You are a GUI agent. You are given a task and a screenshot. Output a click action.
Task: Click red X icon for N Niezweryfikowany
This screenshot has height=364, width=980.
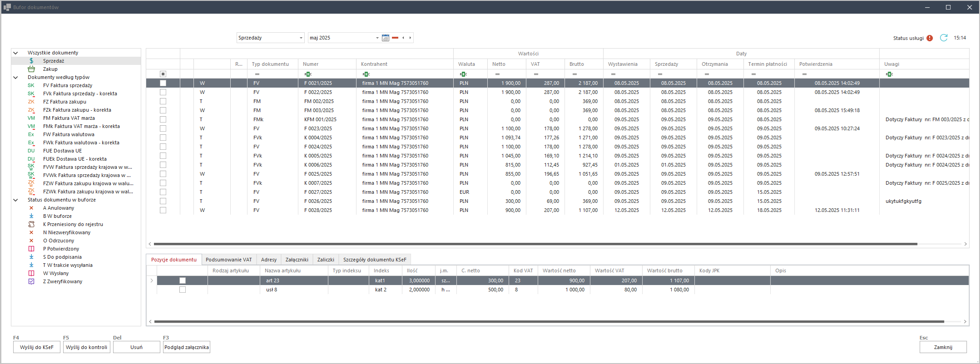(31, 232)
